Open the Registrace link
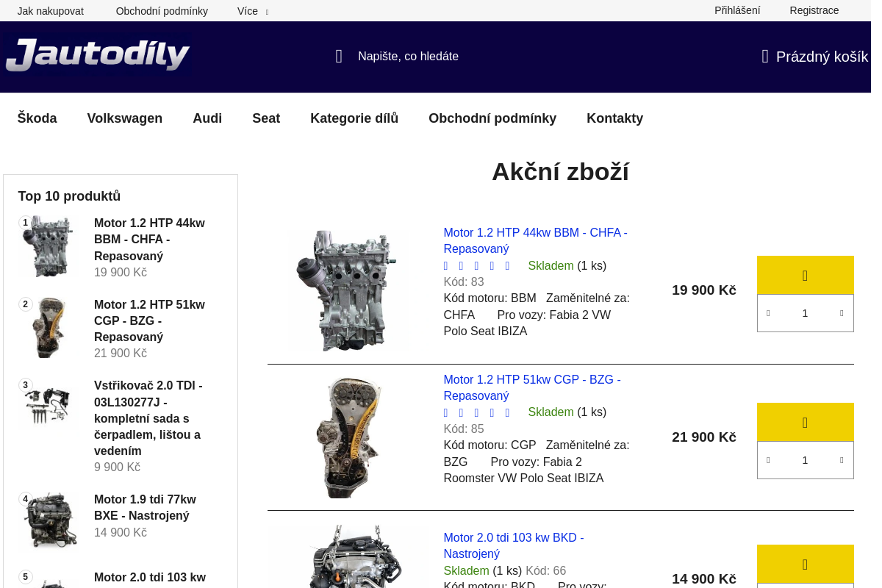This screenshot has width=882, height=588. click(x=814, y=10)
